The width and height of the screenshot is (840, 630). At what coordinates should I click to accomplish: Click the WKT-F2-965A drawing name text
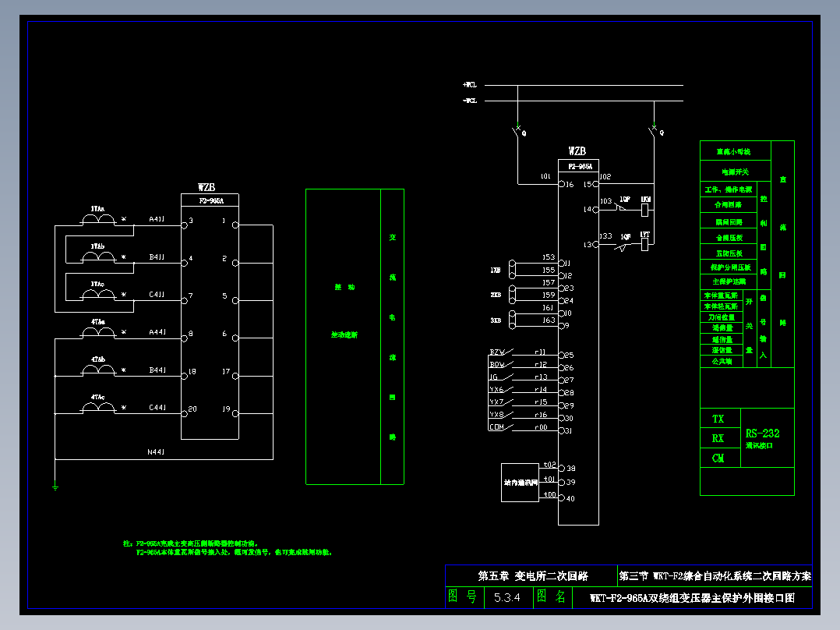click(692, 598)
